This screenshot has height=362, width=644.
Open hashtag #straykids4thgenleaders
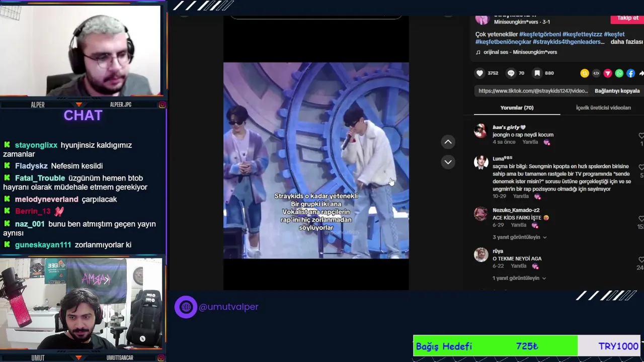tap(569, 42)
